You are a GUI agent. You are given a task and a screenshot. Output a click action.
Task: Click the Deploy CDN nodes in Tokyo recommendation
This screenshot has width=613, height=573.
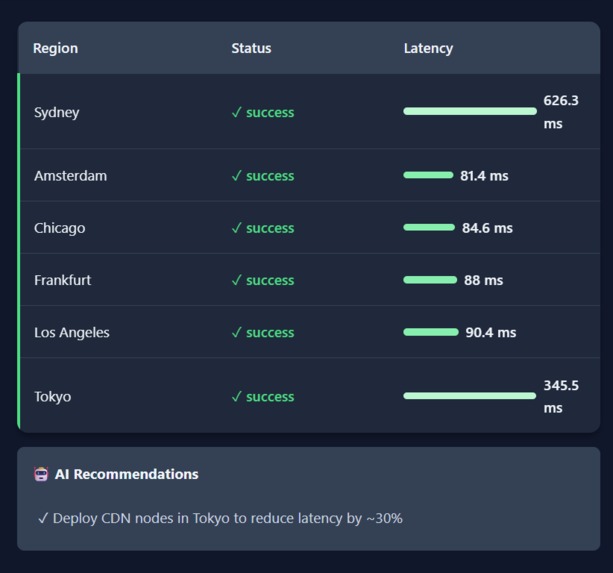click(x=220, y=518)
